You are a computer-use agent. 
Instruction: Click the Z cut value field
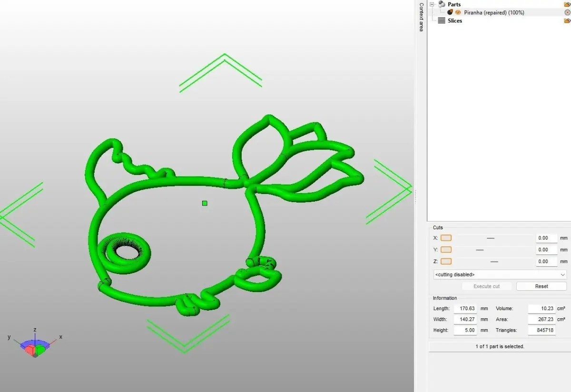[546, 261]
